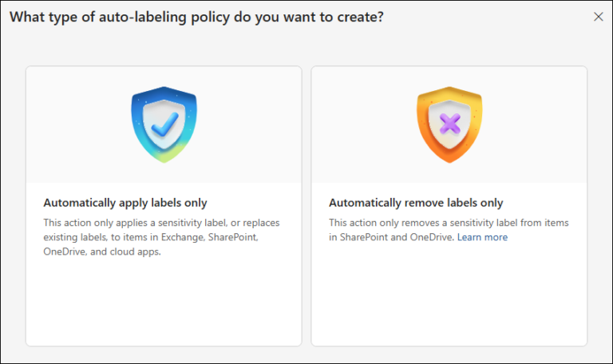Click the dialog heading about auto-labeling policy type
613x364 pixels.
196,18
